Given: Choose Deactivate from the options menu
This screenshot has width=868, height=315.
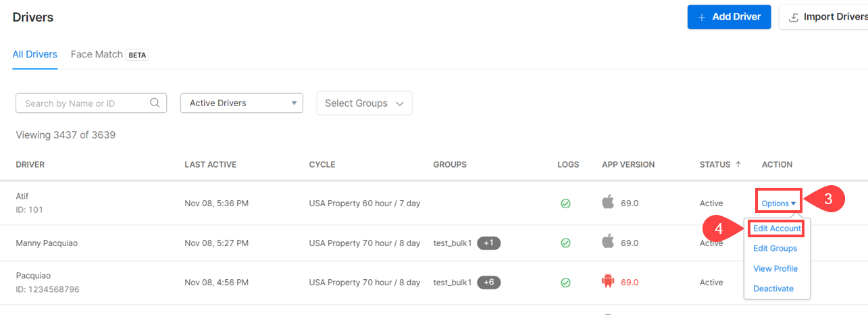Looking at the screenshot, I should [773, 289].
